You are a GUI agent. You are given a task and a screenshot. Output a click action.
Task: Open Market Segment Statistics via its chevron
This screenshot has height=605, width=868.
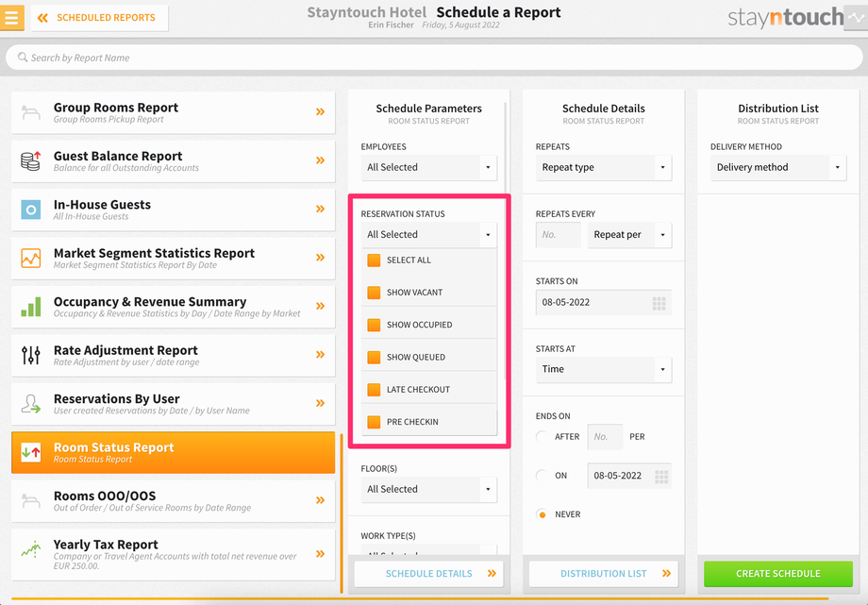(320, 258)
